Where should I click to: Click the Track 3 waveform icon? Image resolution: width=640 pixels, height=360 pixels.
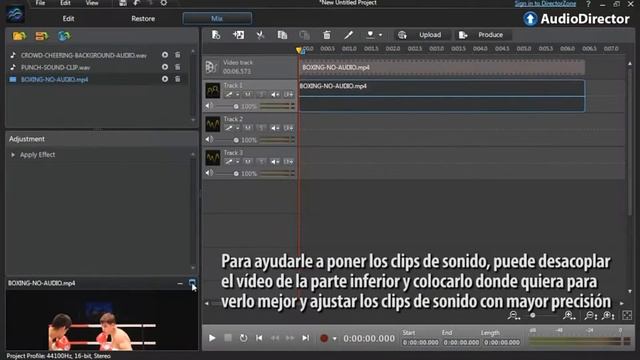click(213, 158)
